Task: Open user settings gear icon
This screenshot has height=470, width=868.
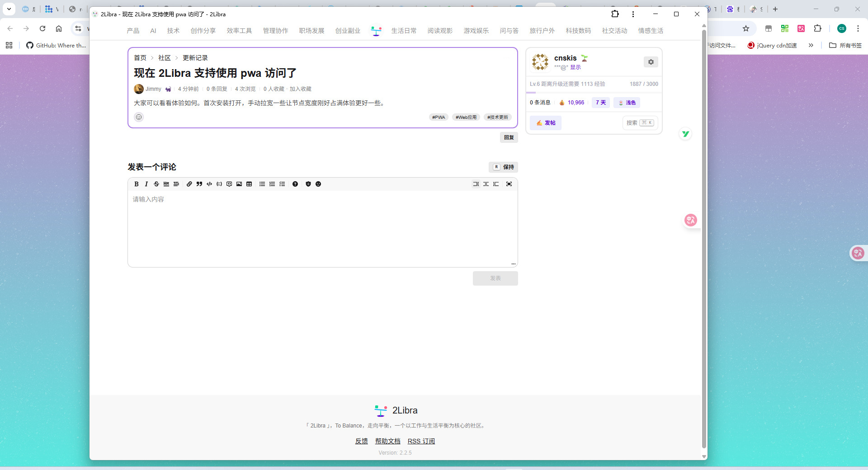Action: point(651,62)
